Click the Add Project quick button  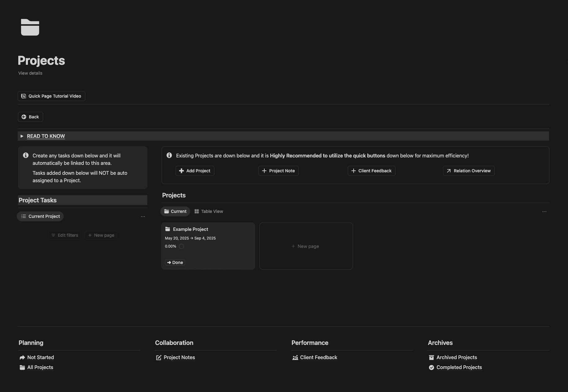pos(195,171)
